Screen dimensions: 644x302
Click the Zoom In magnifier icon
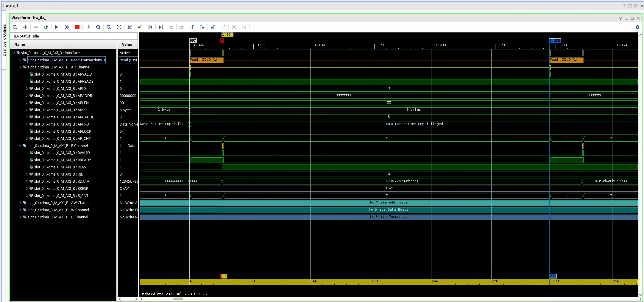tap(98, 27)
